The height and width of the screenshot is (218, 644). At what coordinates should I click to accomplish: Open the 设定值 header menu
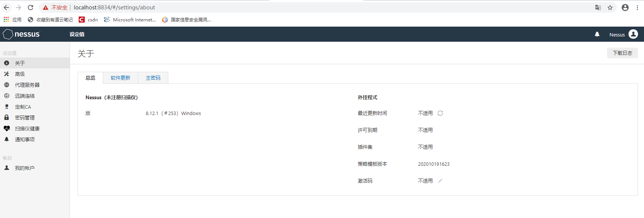tap(77, 34)
